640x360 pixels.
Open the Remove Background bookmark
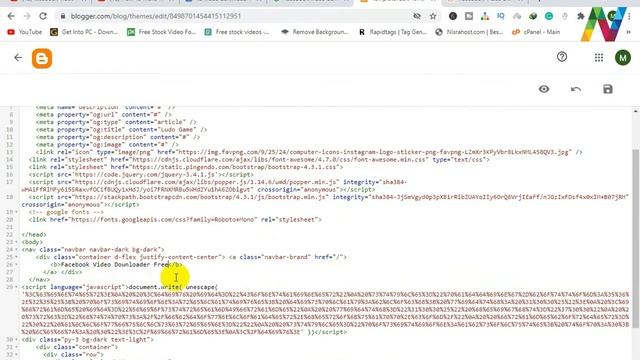(314, 32)
